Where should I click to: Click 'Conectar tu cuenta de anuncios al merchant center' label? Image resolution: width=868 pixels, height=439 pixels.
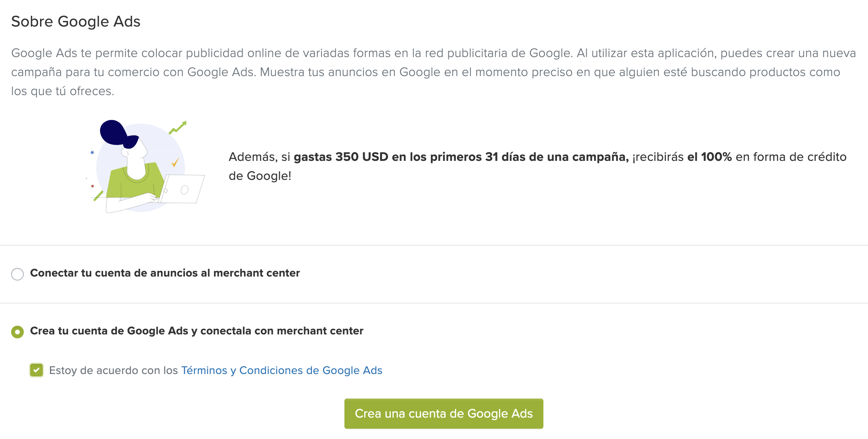(165, 273)
